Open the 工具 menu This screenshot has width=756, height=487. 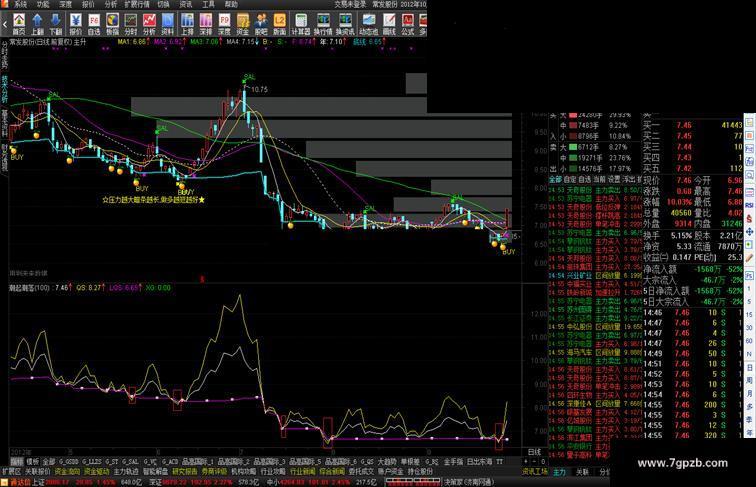coord(208,4)
